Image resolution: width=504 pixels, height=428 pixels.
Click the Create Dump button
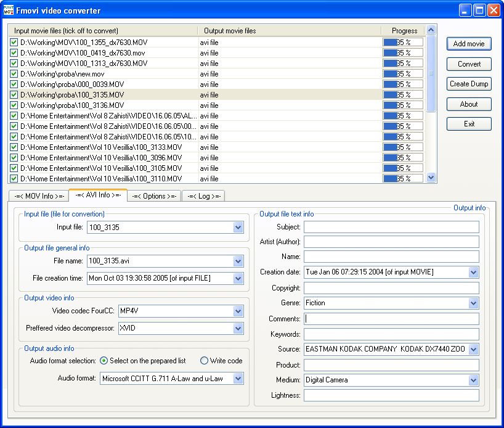pos(469,84)
